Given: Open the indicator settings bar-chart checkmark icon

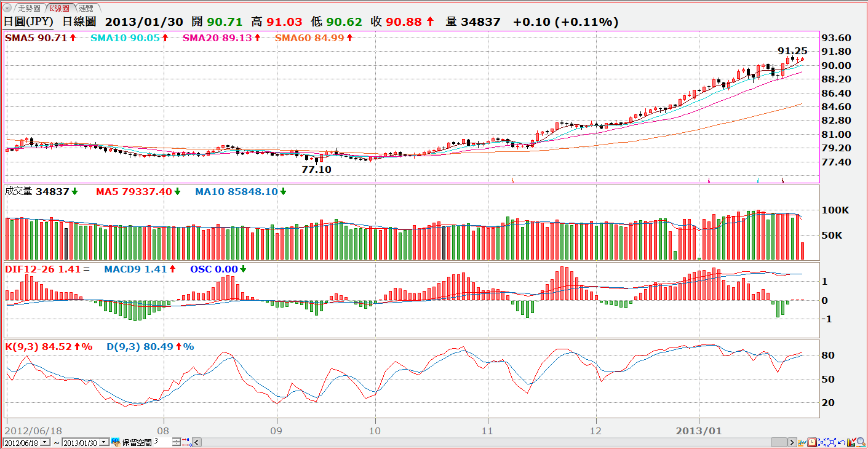Looking at the screenshot, I should click(851, 442).
